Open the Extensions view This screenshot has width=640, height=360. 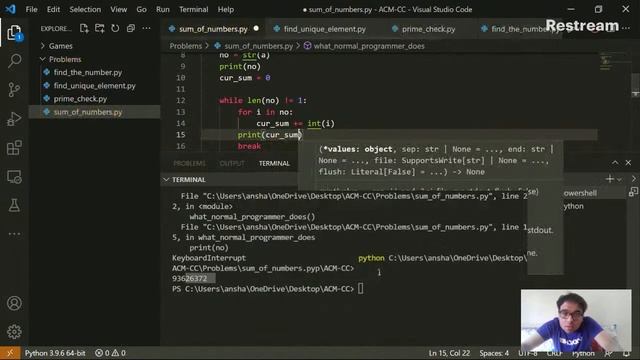[x=14, y=148]
